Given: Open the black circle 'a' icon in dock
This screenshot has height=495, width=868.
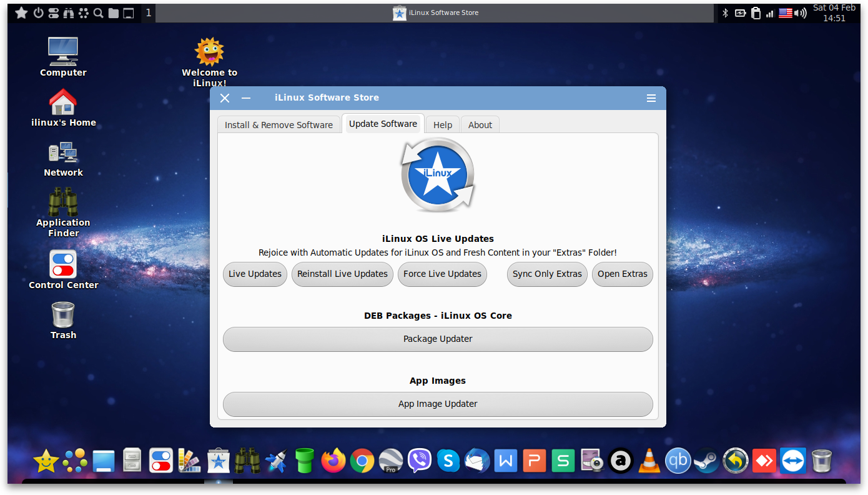Looking at the screenshot, I should pyautogui.click(x=621, y=461).
